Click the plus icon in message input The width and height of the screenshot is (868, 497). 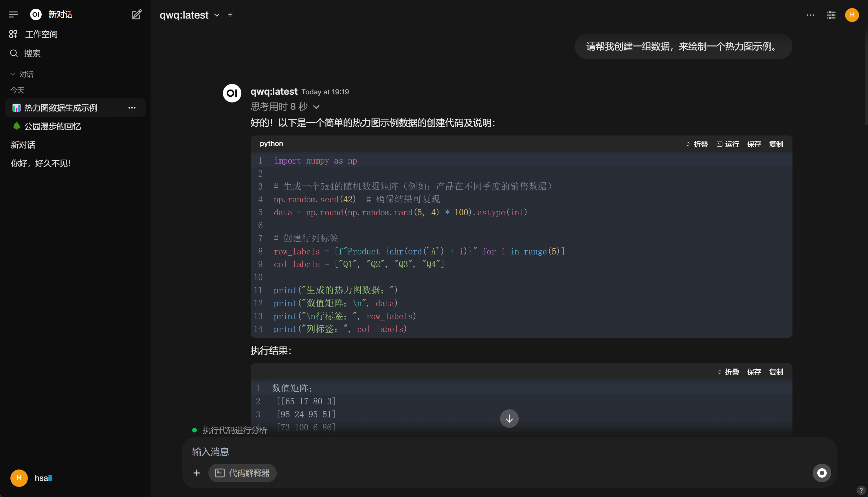[x=197, y=473]
